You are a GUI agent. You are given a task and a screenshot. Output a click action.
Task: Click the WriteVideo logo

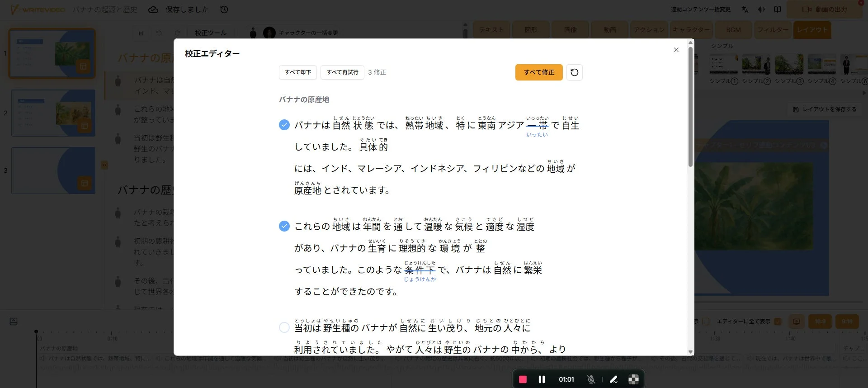[x=38, y=9]
